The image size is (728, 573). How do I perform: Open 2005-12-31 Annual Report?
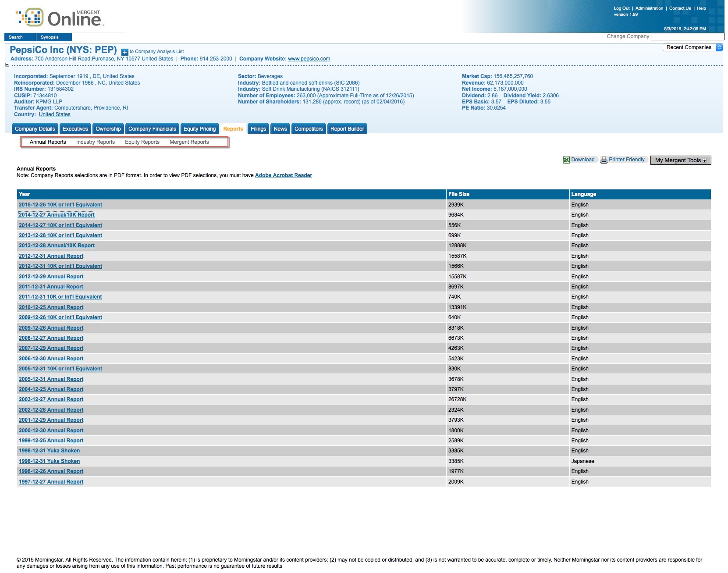click(51, 379)
